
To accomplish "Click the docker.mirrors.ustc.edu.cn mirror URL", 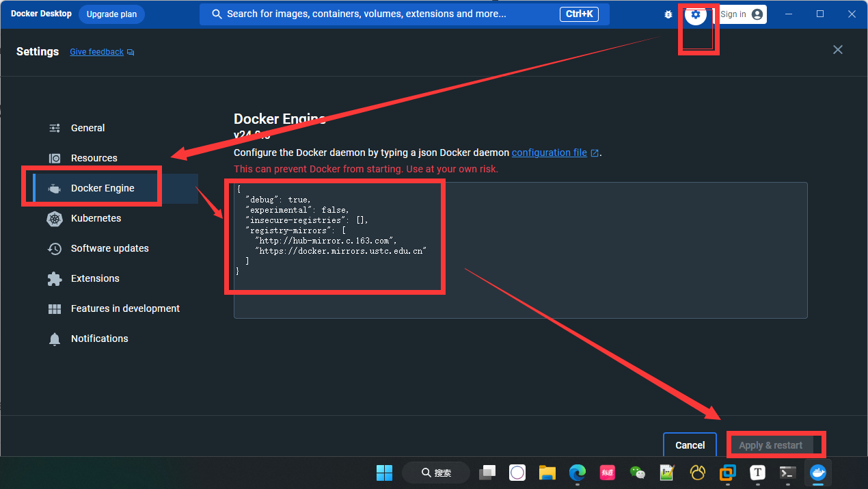I will 340,251.
